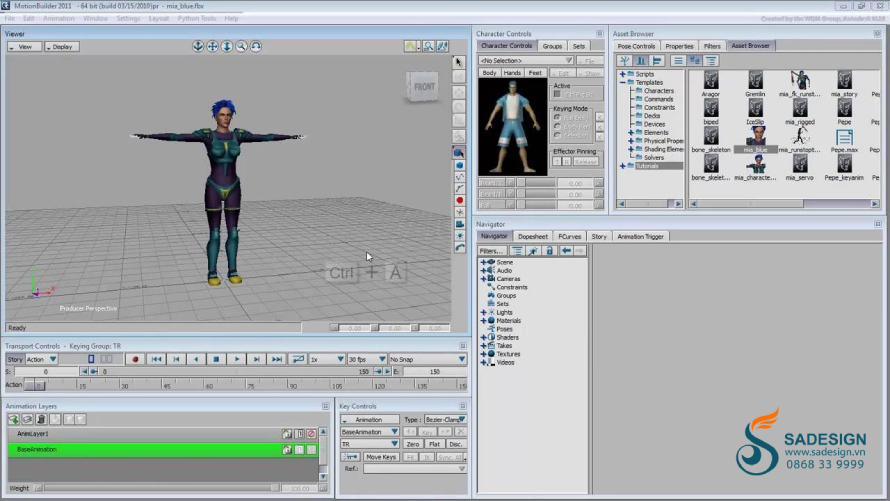Activate the viewer dolly tool
This screenshot has width=890, height=501.
click(x=227, y=47)
